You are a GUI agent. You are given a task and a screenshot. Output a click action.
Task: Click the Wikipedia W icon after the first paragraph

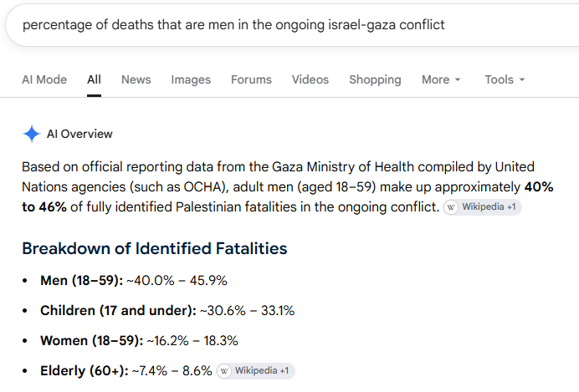451,207
